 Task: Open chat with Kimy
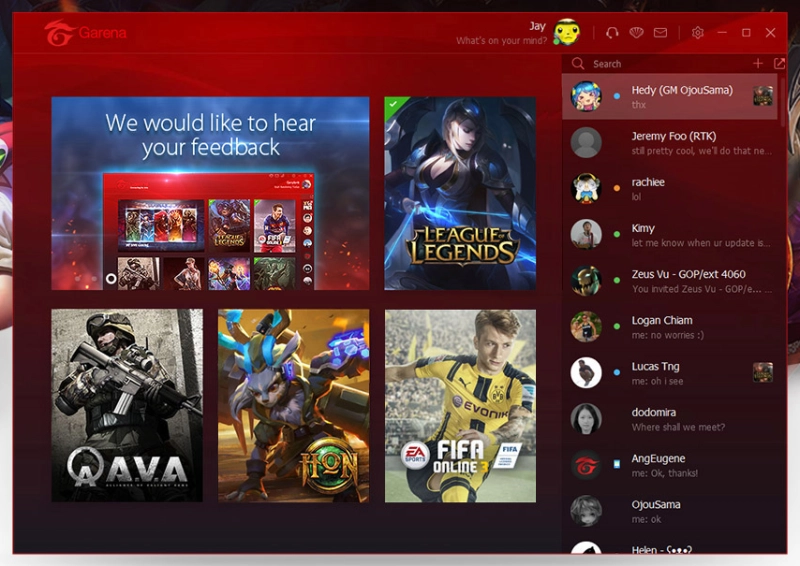click(x=670, y=234)
